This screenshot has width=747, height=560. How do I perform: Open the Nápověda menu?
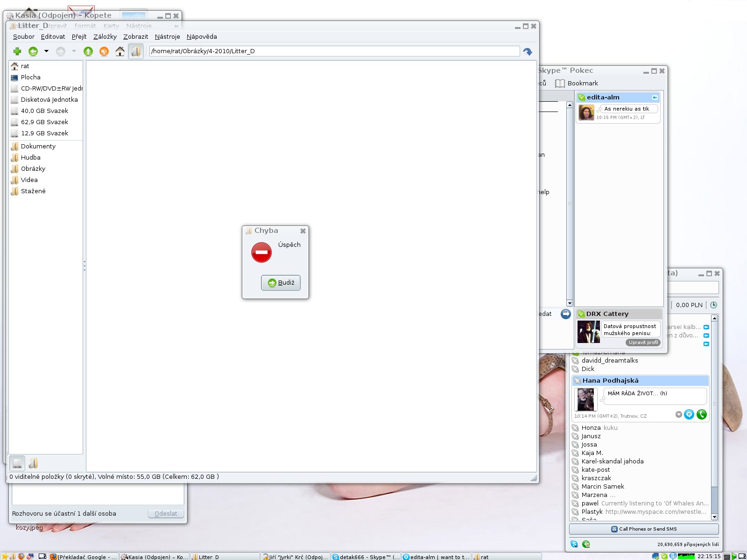(202, 37)
